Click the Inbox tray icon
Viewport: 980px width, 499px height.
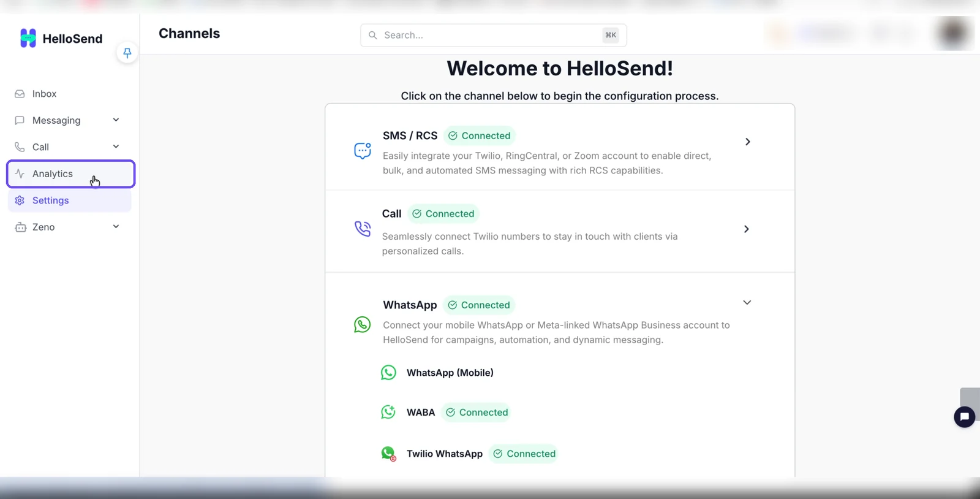click(x=20, y=94)
